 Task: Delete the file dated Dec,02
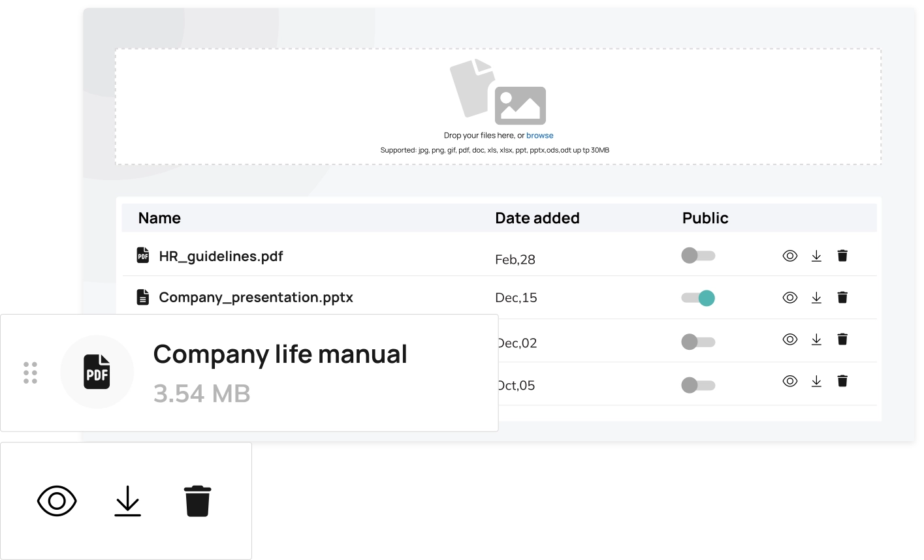[842, 339]
